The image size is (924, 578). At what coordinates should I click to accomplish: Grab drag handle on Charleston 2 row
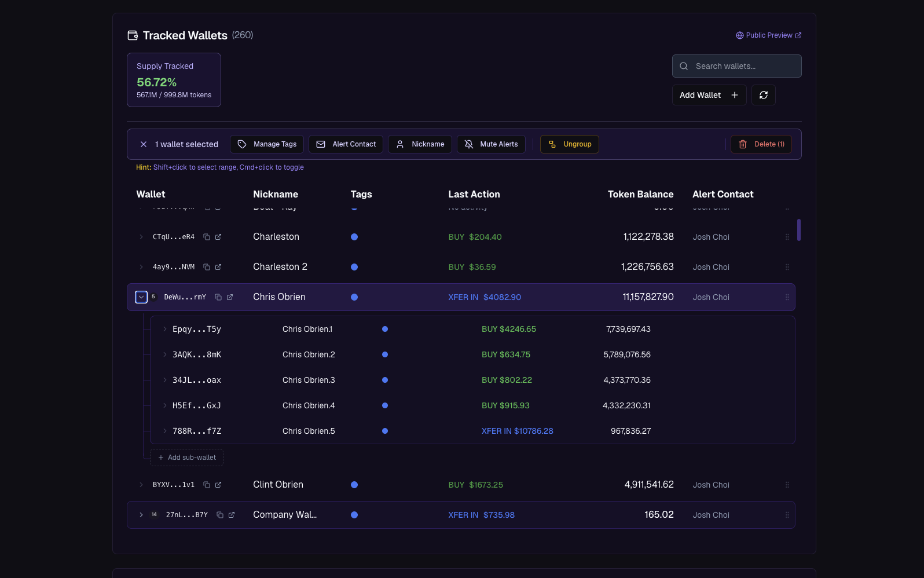(787, 267)
